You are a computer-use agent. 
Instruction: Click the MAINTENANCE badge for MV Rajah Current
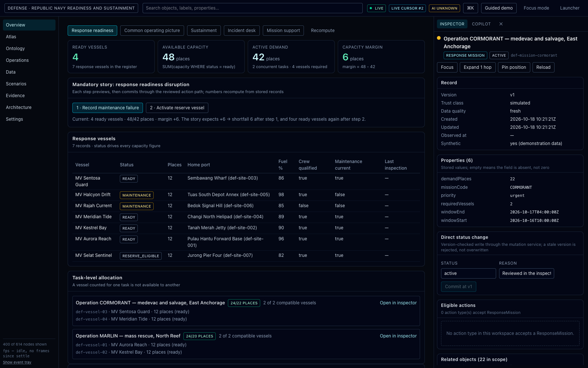(x=137, y=206)
